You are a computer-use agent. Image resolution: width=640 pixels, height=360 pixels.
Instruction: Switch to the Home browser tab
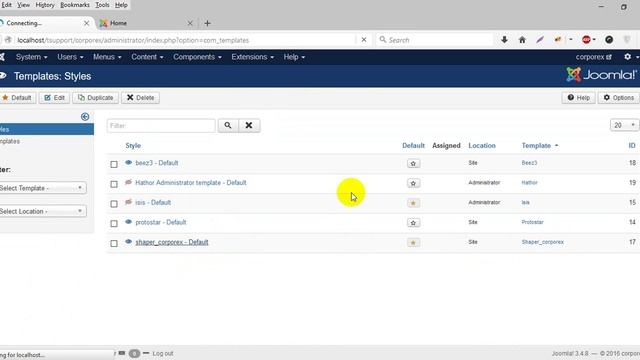click(x=146, y=23)
